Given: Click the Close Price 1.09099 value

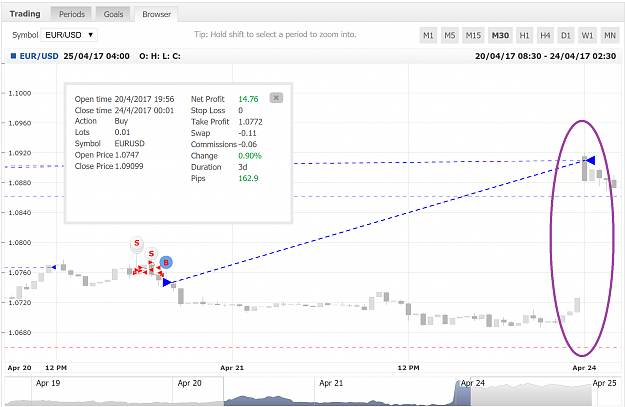Looking at the screenshot, I should pyautogui.click(x=129, y=166).
